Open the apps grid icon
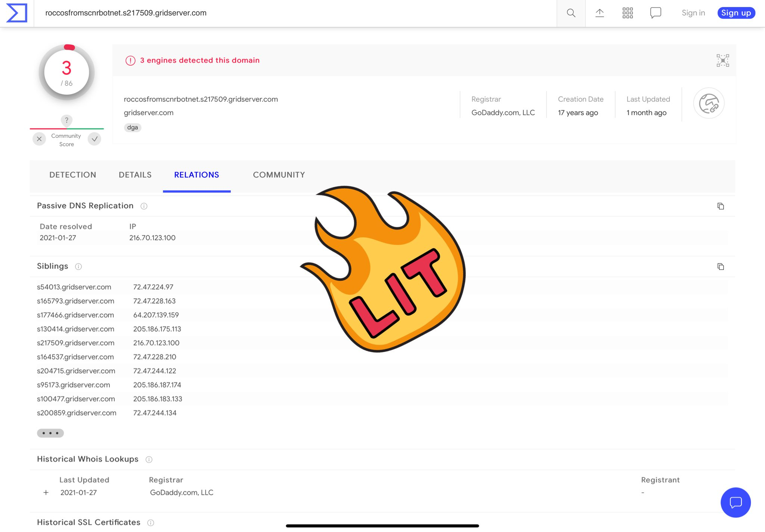This screenshot has height=532, width=765. tap(628, 13)
